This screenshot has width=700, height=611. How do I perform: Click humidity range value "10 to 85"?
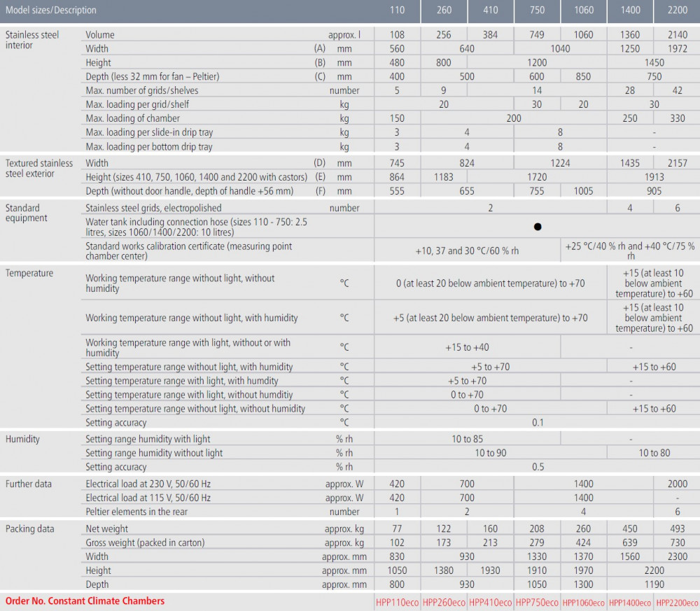467,439
